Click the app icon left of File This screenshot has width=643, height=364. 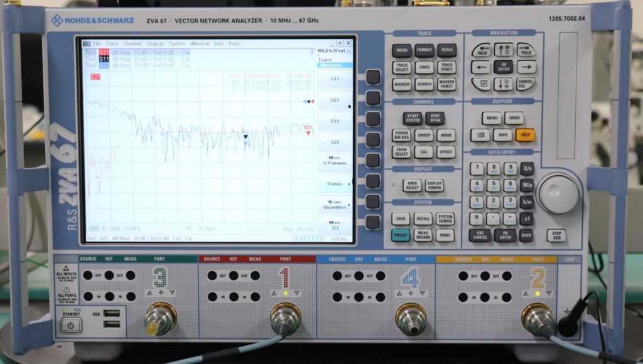click(87, 43)
